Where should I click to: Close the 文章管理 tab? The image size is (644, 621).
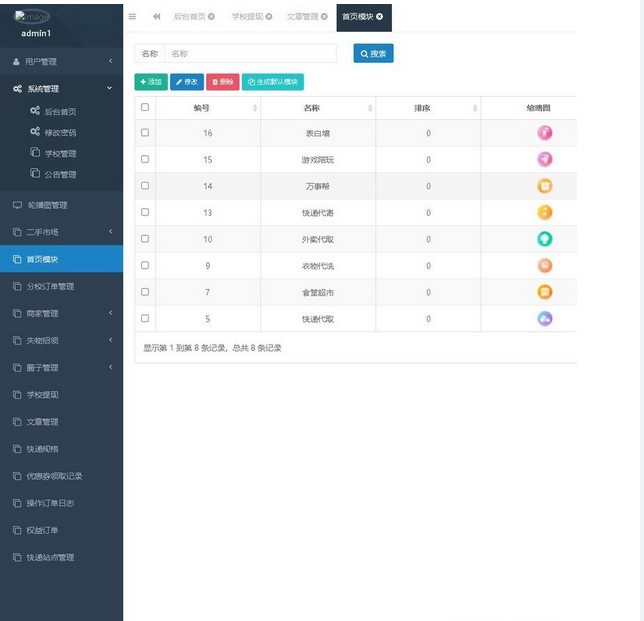tap(324, 16)
